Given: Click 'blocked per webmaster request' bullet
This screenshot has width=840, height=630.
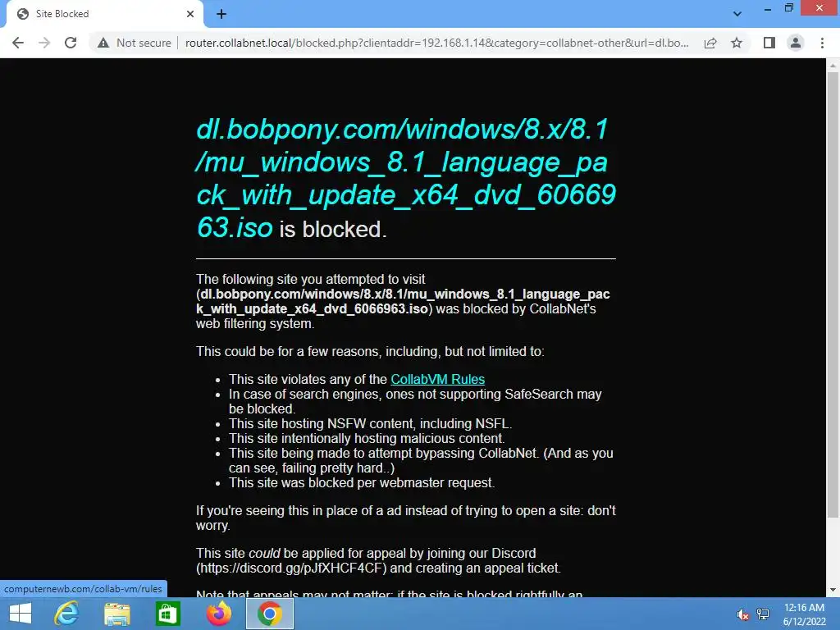Looking at the screenshot, I should pos(362,482).
